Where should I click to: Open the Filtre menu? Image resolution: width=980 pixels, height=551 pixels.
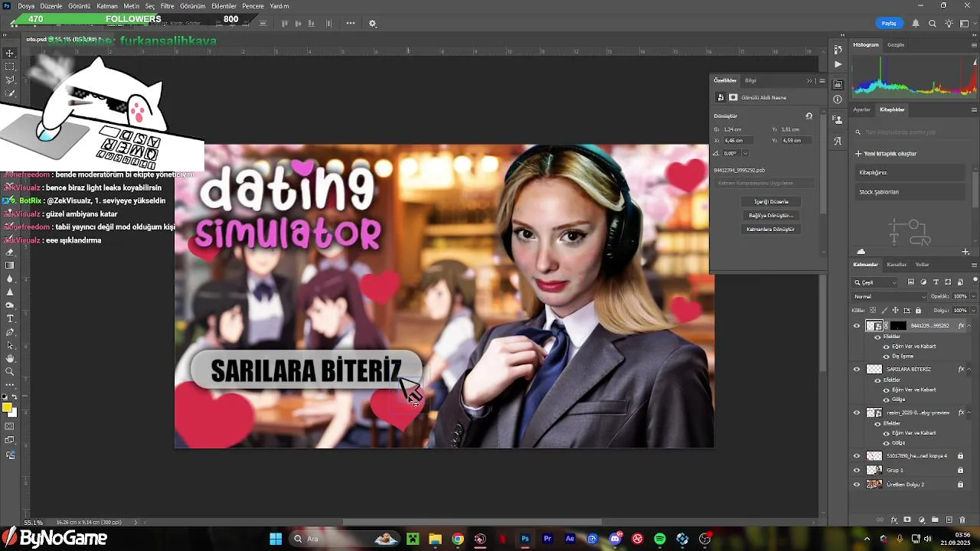click(x=167, y=6)
